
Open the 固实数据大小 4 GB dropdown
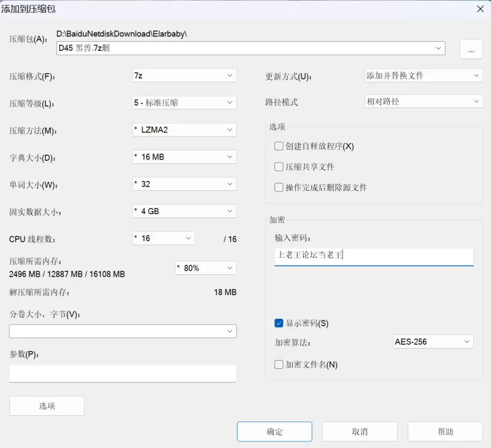[185, 211]
